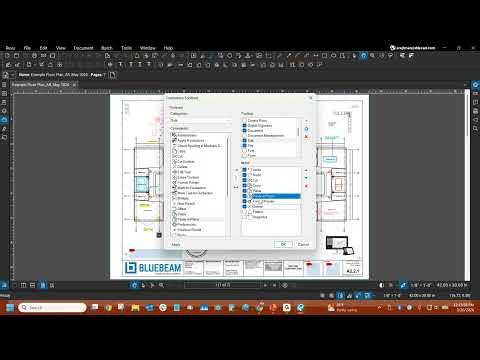Toggle the dimmer icon in navigation bar
Viewport: 480px width, 360px height.
tap(382, 285)
